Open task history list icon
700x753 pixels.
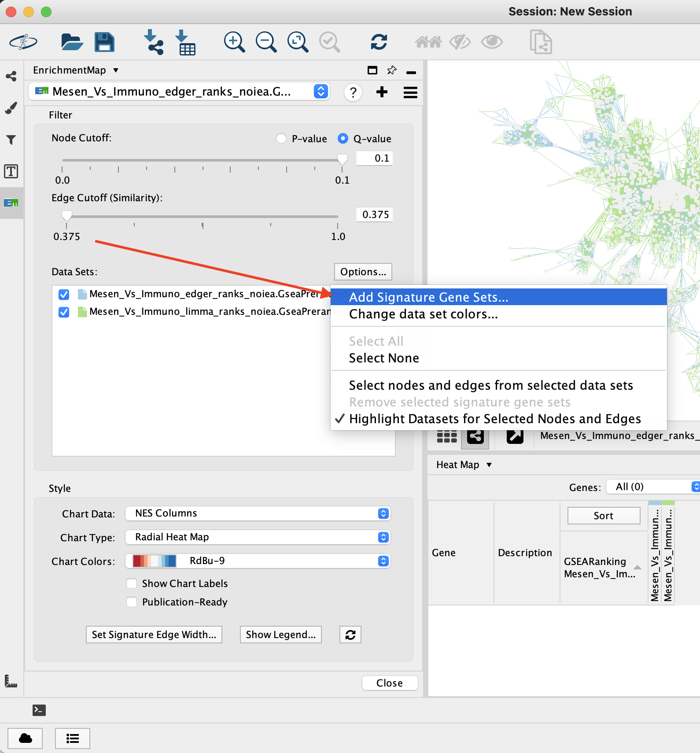click(x=73, y=738)
